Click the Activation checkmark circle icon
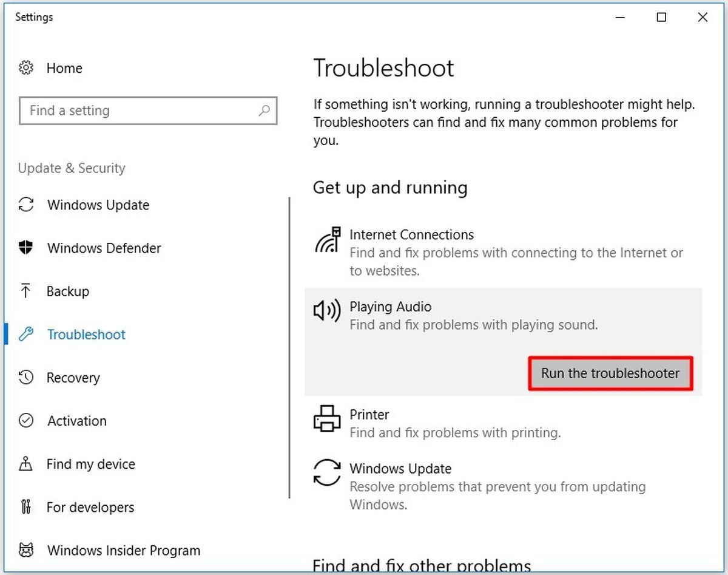The image size is (728, 575). [26, 420]
